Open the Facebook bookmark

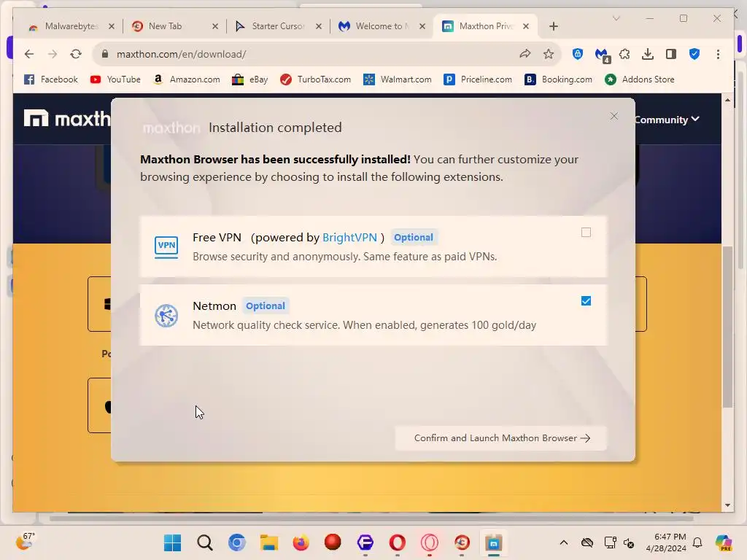(51, 79)
